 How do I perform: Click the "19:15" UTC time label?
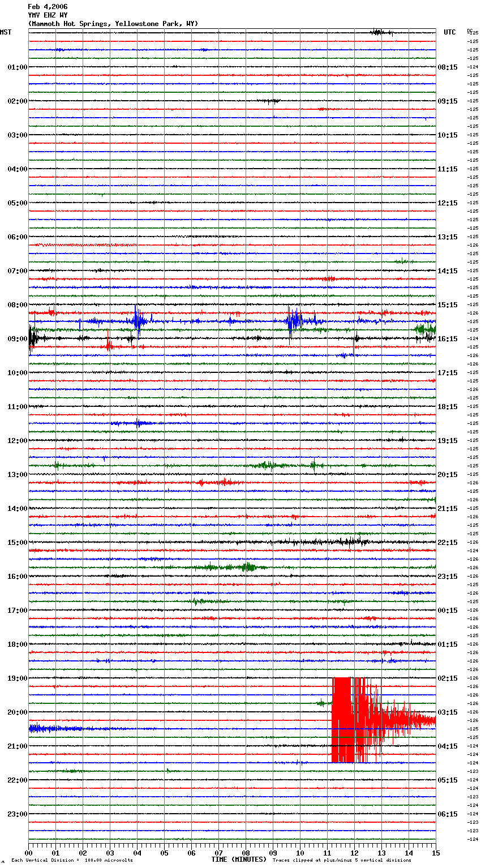pos(448,441)
